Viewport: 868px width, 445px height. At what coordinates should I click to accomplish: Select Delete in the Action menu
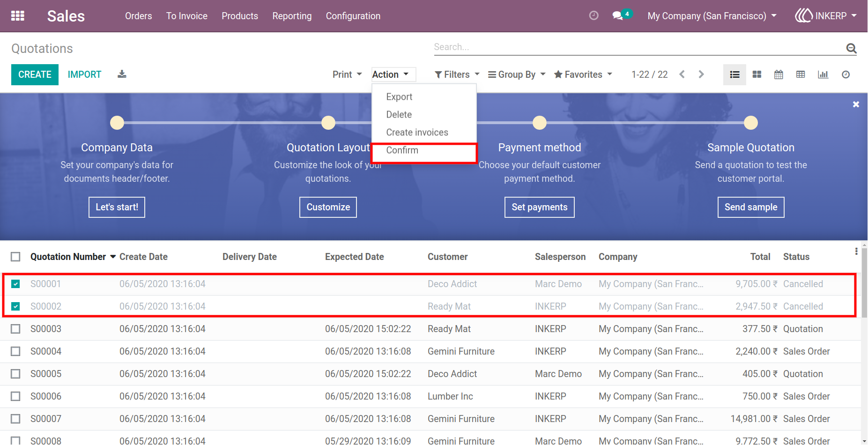click(424, 115)
